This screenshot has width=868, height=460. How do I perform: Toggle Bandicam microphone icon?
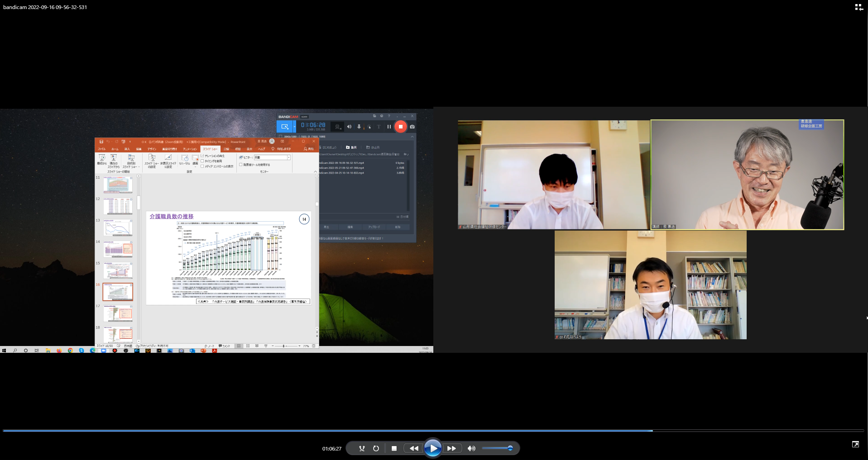(x=359, y=127)
